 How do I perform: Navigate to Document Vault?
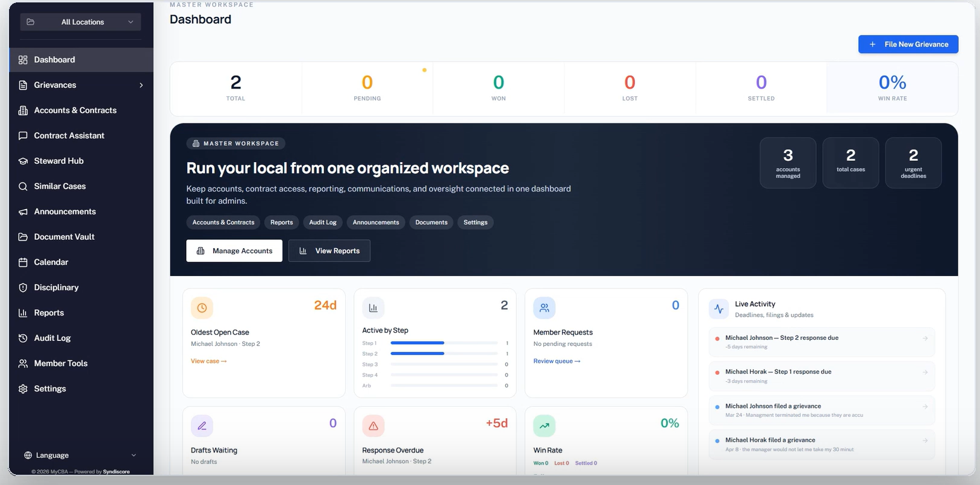(81, 237)
